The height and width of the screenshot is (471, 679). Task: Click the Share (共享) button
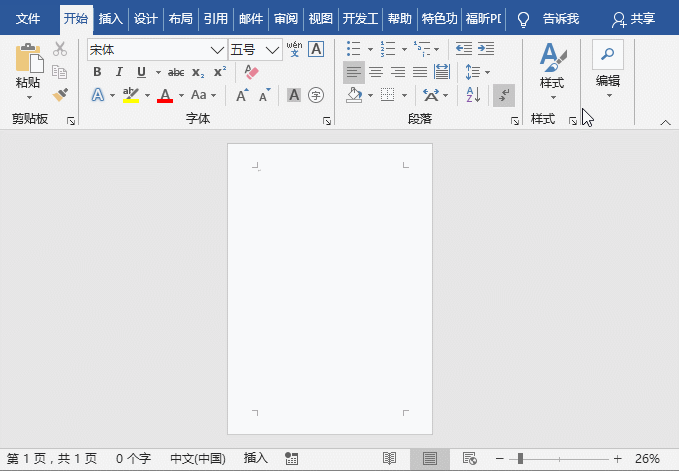pyautogui.click(x=634, y=19)
